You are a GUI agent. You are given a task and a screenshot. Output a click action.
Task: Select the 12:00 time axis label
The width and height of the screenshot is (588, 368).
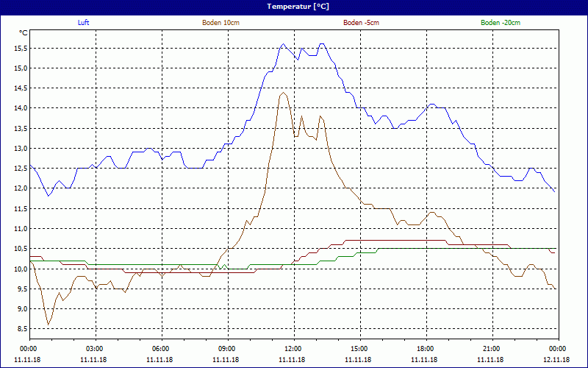coord(293,349)
